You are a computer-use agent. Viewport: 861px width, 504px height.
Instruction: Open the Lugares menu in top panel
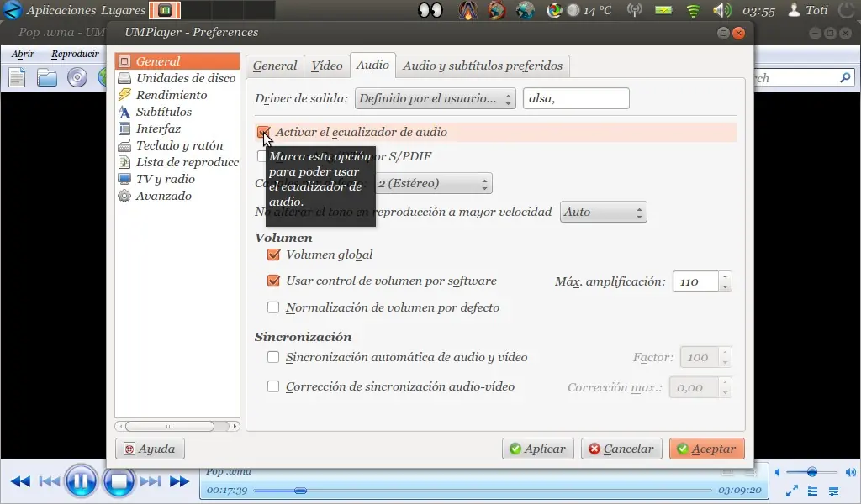coord(123,10)
